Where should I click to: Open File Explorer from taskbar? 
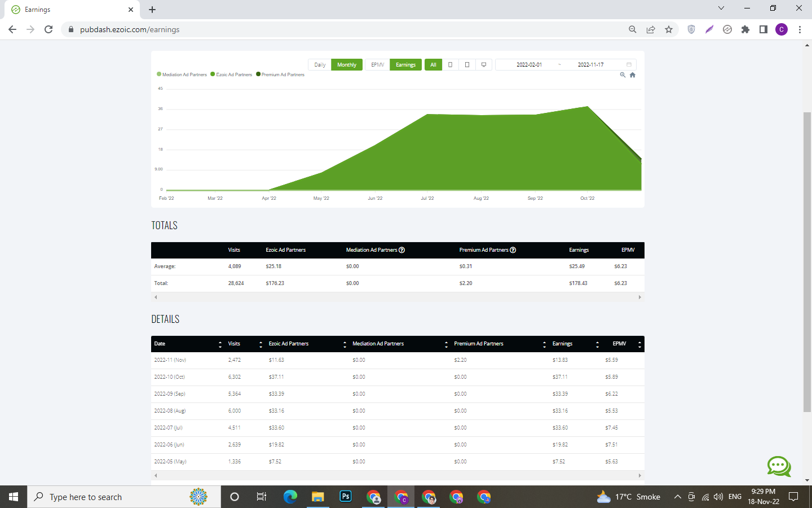(318, 497)
